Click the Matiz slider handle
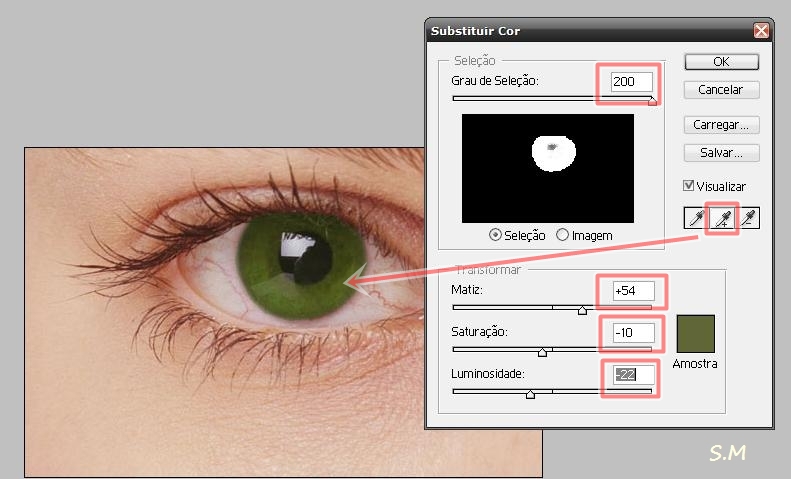This screenshot has width=791, height=479. (582, 310)
